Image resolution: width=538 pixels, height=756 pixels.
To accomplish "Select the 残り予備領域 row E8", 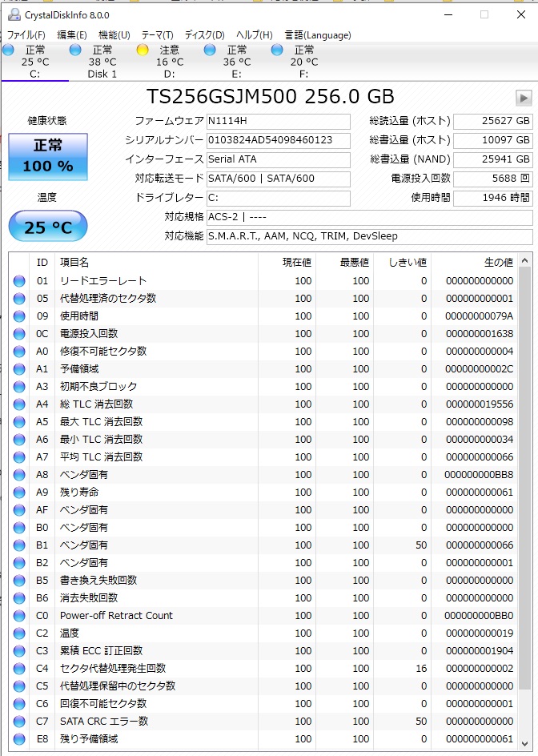I will (263, 739).
